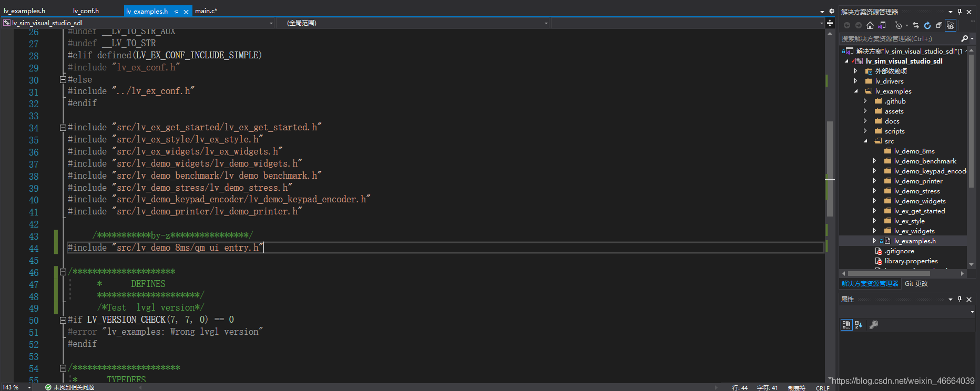This screenshot has width=980, height=391.
Task: Click the search magnifier in Solution Explorer
Action: (x=964, y=38)
